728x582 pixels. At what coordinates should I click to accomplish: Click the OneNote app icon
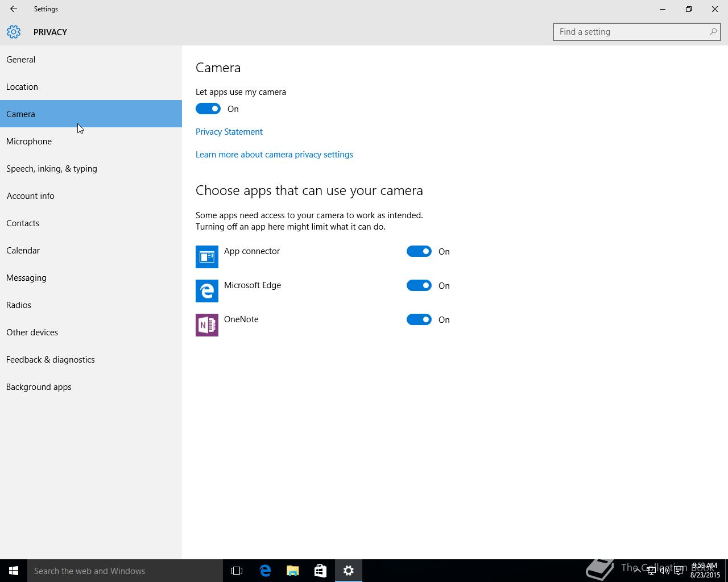pyautogui.click(x=207, y=325)
